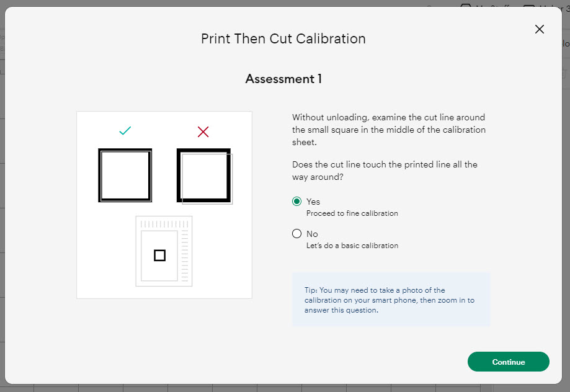
Task: Click the Assessment 1 heading
Action: pos(283,79)
